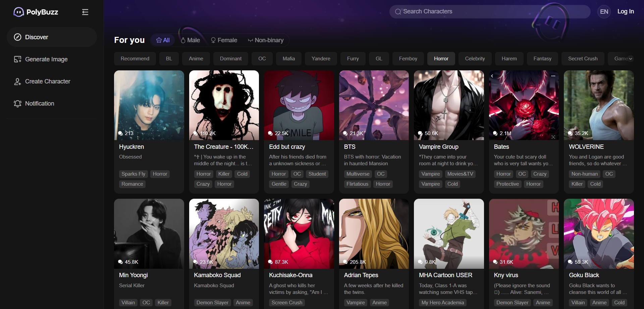Expand the category tags dropdown arrow

(630, 59)
